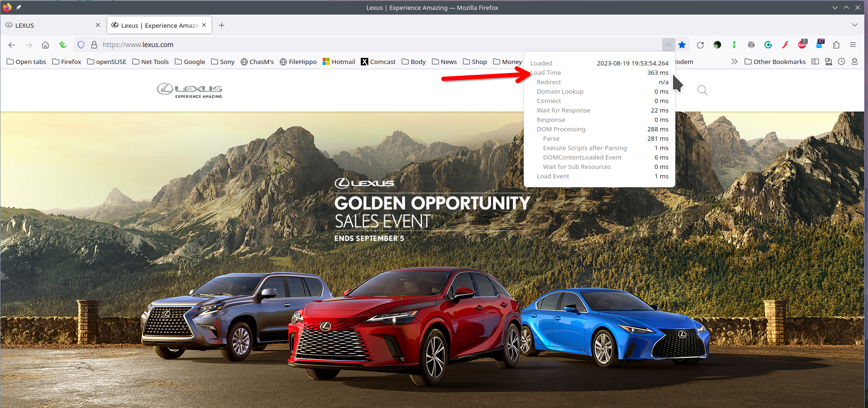Click the green vertical arrows extension icon

tap(734, 45)
